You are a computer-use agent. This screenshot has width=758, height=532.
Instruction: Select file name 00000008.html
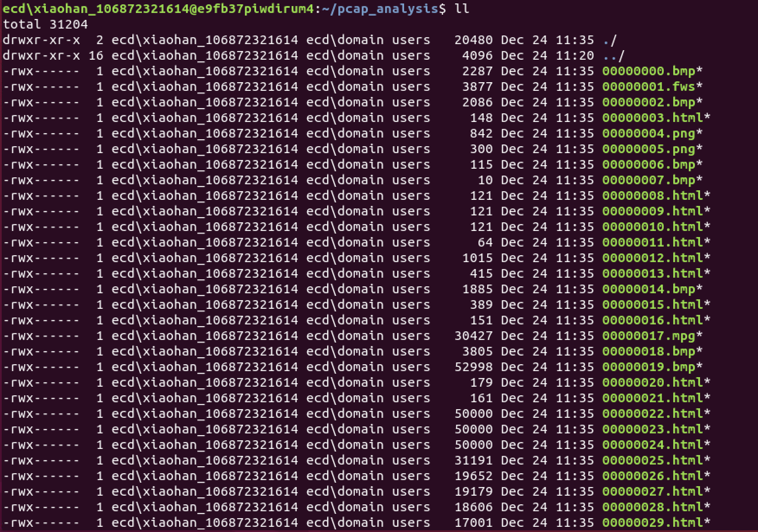(x=652, y=195)
